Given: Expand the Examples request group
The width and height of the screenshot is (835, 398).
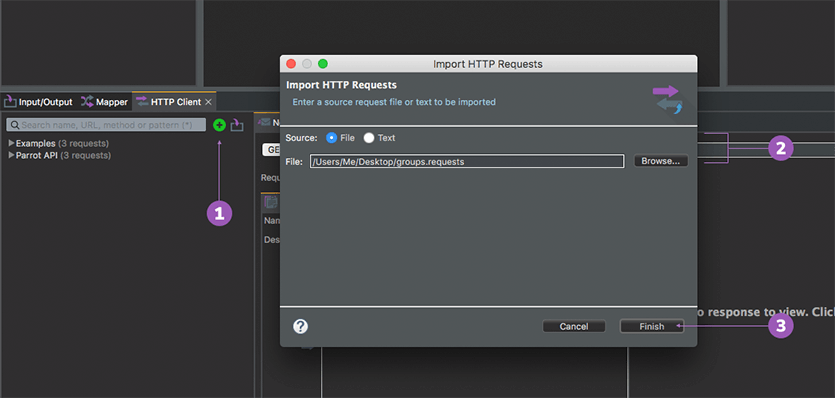Looking at the screenshot, I should tap(11, 143).
